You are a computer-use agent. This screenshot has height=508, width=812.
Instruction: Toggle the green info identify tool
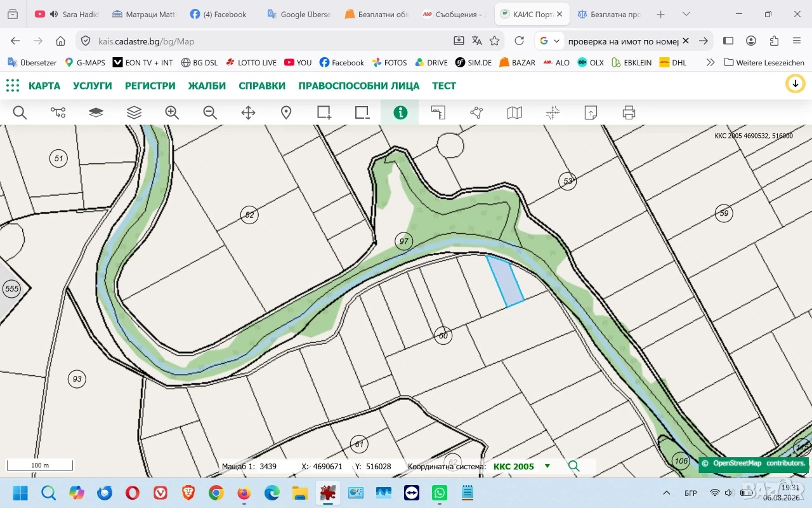click(x=400, y=112)
